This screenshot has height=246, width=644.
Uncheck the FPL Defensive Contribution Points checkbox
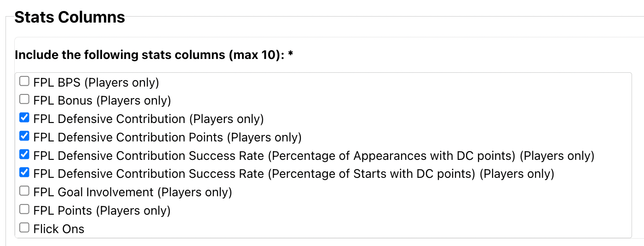(x=24, y=136)
